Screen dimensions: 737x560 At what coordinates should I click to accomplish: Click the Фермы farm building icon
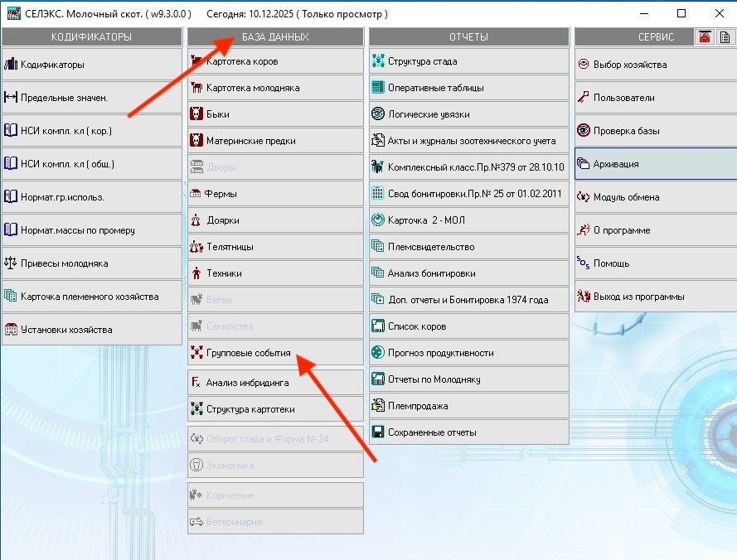pos(196,194)
